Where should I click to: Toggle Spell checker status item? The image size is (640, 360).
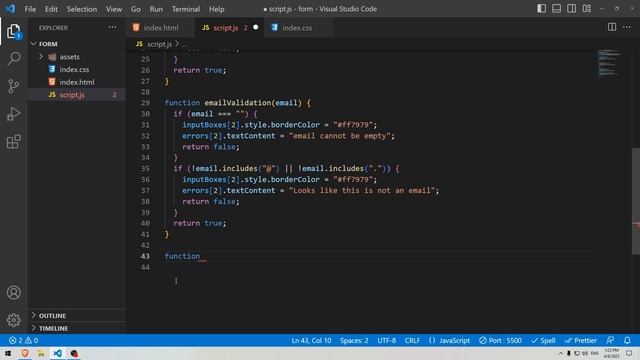(543, 340)
